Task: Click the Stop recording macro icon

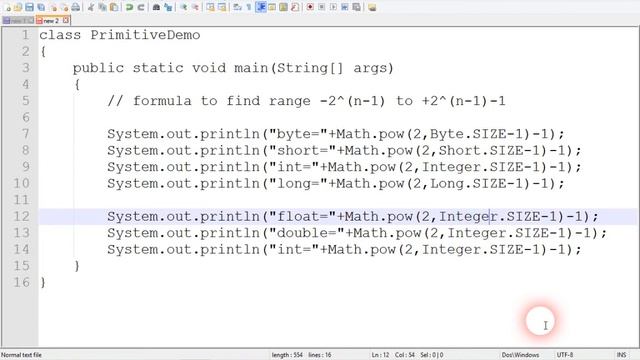Action: tap(322, 7)
